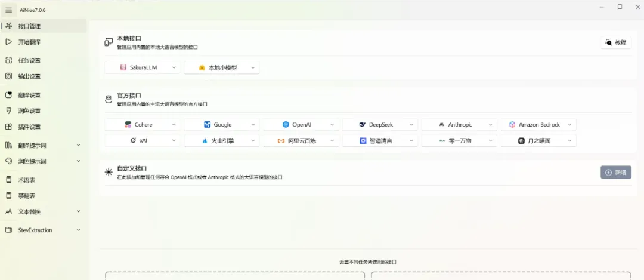
Task: Open the Cohere dropdown chevron
Action: coord(174,125)
